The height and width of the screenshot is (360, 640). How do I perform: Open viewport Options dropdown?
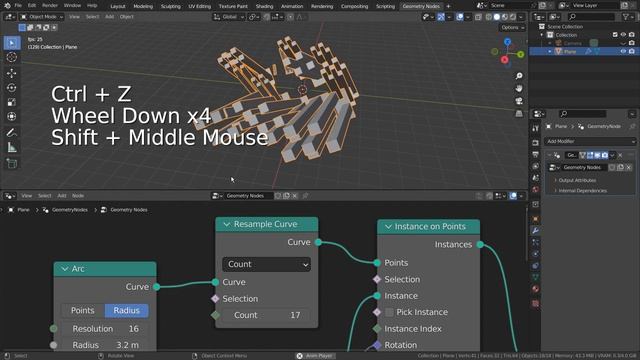click(x=512, y=27)
